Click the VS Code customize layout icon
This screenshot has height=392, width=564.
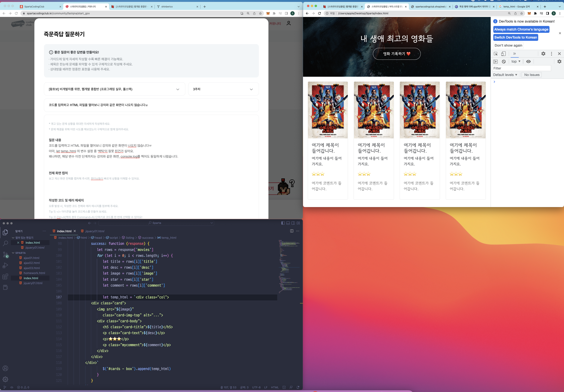(298, 223)
